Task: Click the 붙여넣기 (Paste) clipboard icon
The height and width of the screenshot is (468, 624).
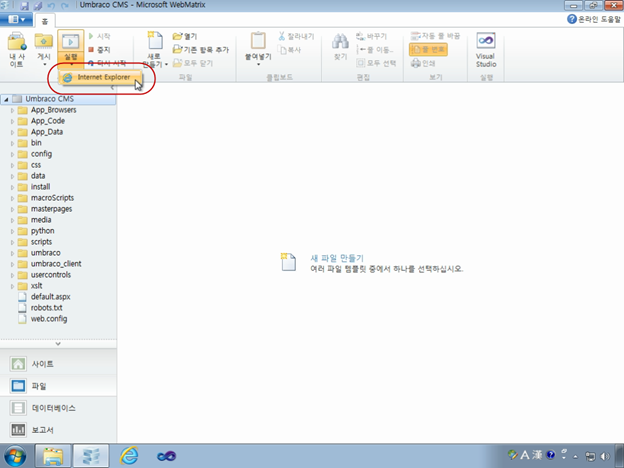Action: tap(258, 41)
